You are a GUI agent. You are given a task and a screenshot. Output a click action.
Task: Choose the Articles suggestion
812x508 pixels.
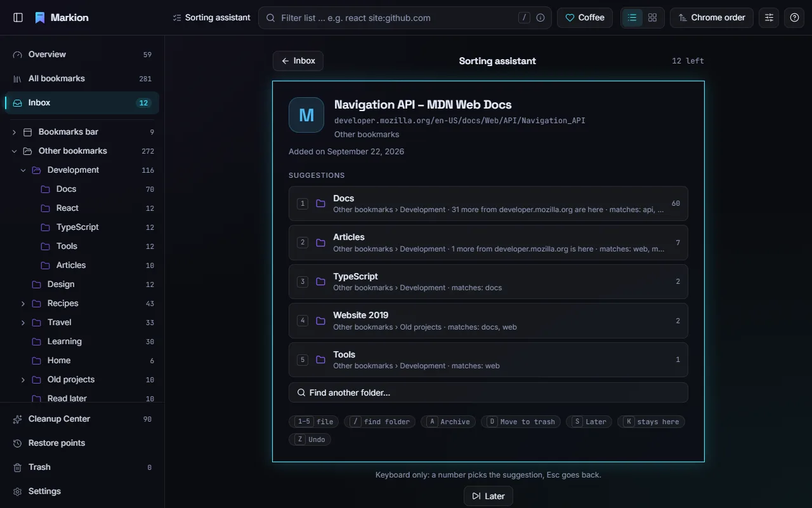(488, 243)
